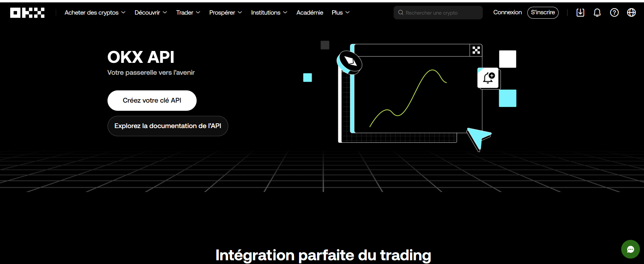Viewport: 644px width, 264px height.
Task: Open the help question mark icon
Action: (614, 13)
